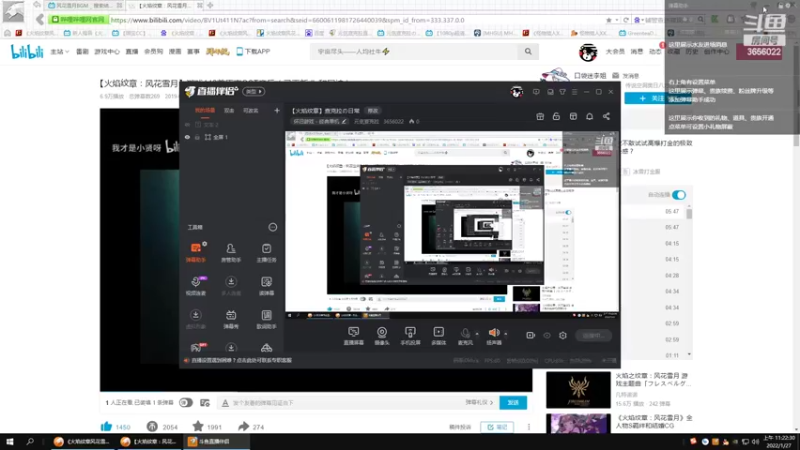Favorite the video with star icon
The height and width of the screenshot is (450, 800).
coord(198,426)
